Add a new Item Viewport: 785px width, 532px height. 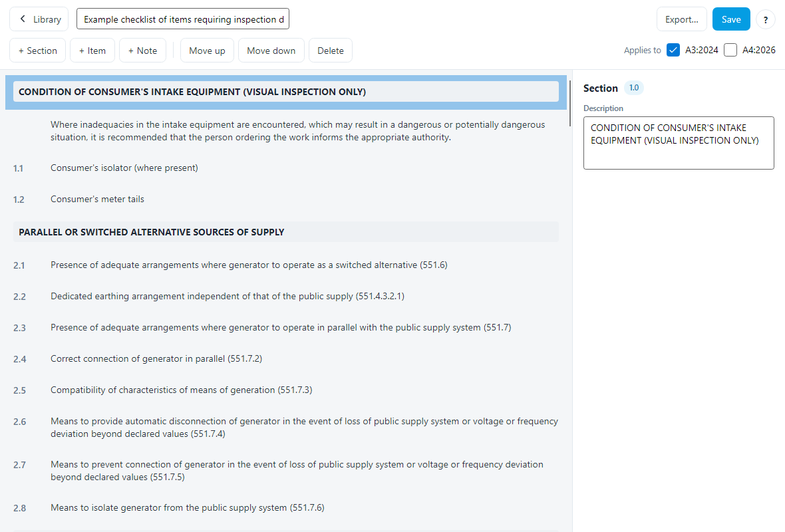pyautogui.click(x=92, y=51)
